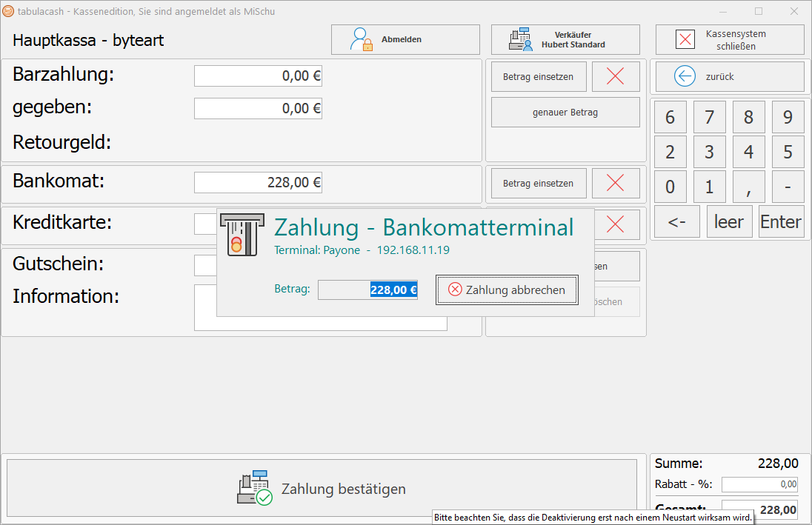The height and width of the screenshot is (525, 812).
Task: Click Betrag einsetzen for Barzahlung
Action: point(538,76)
